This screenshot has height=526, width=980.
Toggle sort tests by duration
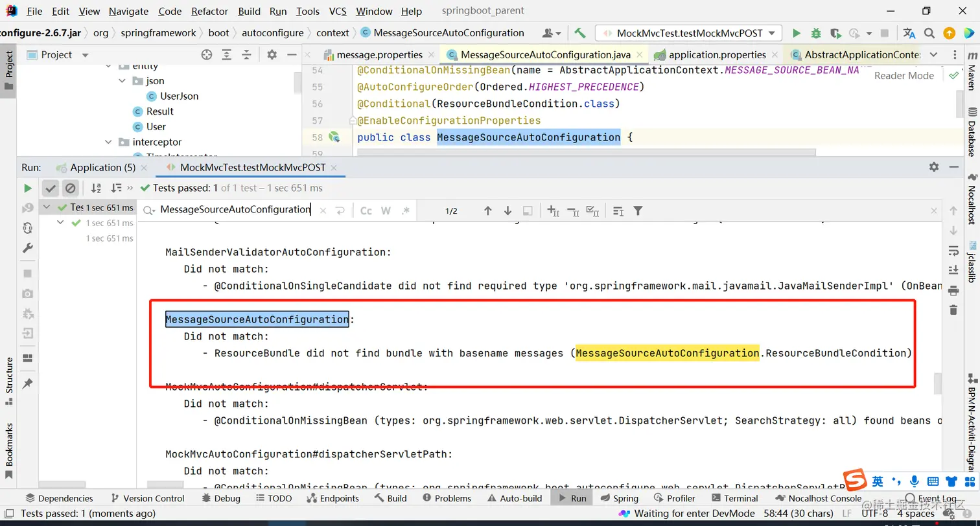(x=116, y=188)
